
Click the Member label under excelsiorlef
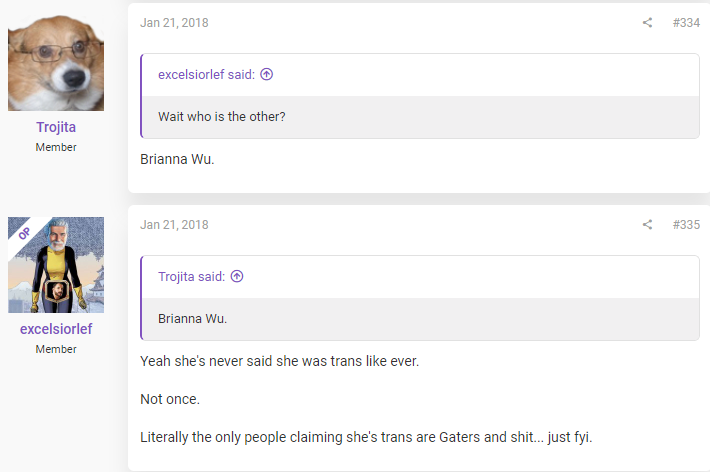pos(56,349)
